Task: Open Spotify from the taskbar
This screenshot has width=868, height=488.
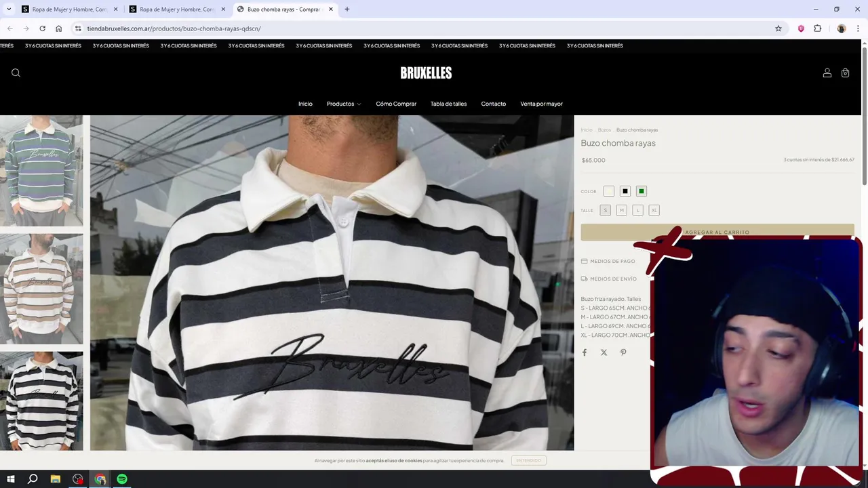Action: 122,479
